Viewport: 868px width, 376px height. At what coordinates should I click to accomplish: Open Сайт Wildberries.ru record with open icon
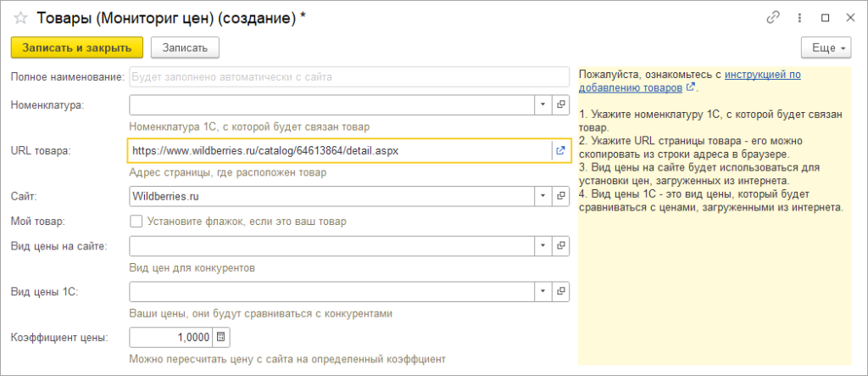560,196
